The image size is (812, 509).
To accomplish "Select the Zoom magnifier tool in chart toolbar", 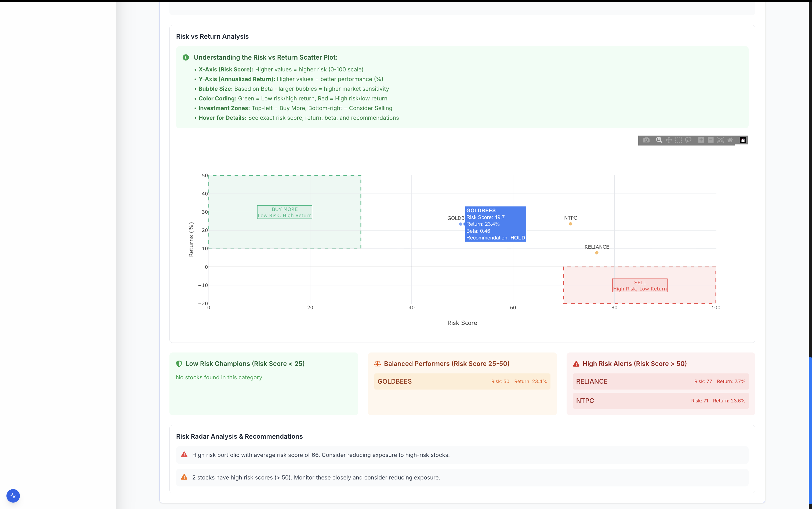I will point(659,140).
